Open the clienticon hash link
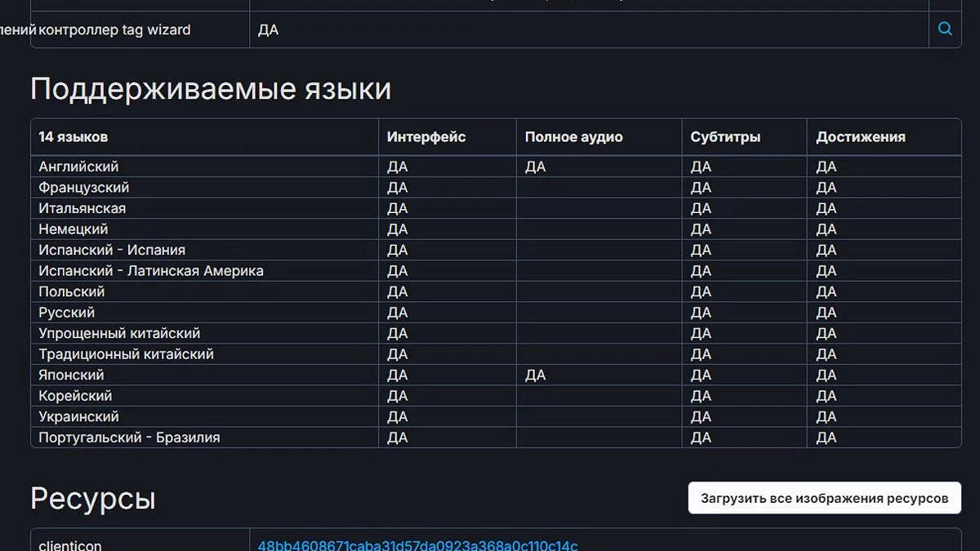980x551 pixels. pyautogui.click(x=417, y=545)
